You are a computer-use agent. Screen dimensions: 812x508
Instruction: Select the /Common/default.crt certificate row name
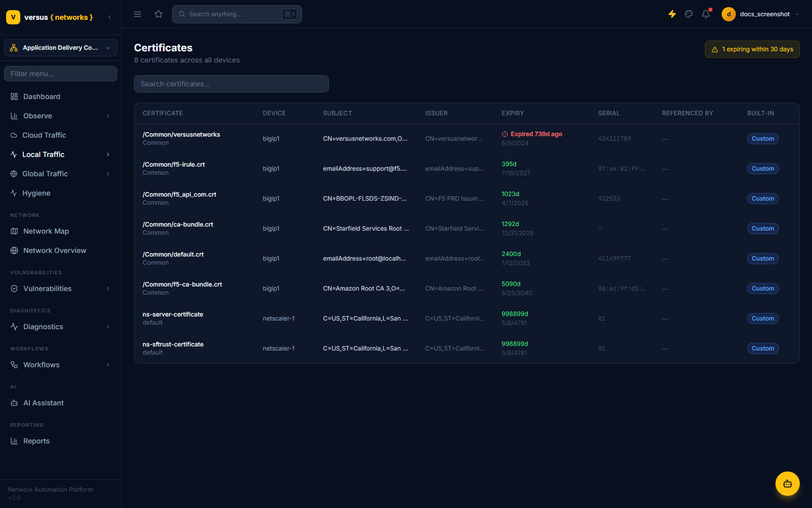click(x=173, y=255)
